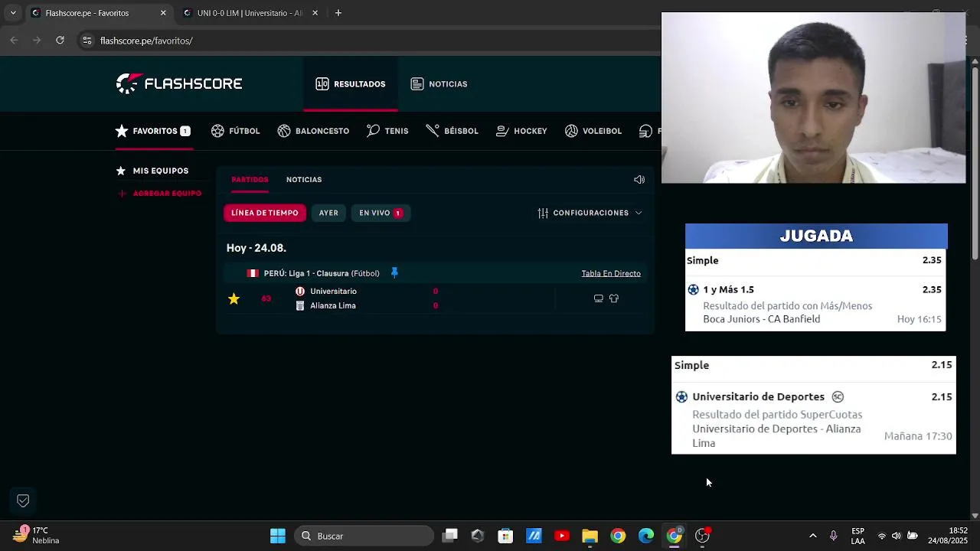Open PERÚ: Liga 1 - Clausura league

(322, 273)
